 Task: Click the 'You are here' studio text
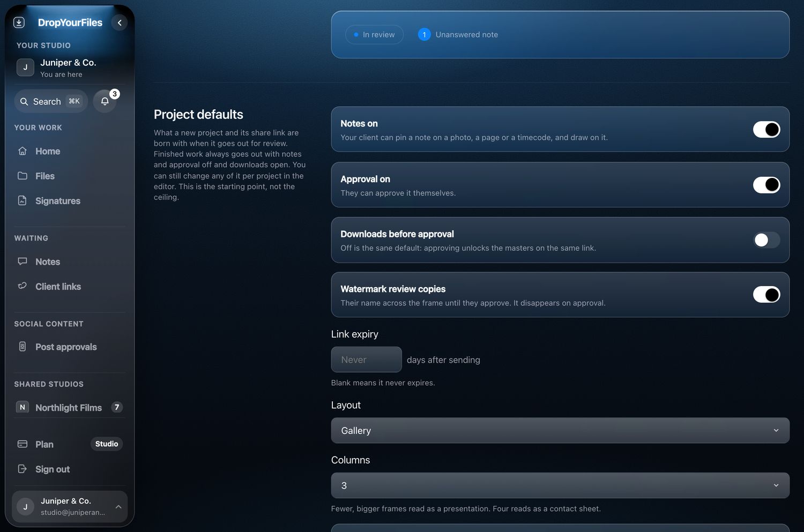[x=61, y=74]
